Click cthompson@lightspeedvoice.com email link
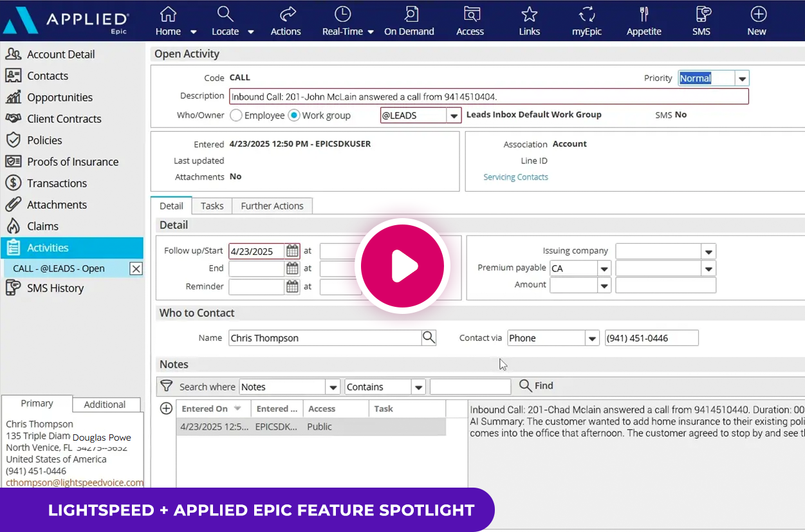805x532 pixels. [x=75, y=482]
